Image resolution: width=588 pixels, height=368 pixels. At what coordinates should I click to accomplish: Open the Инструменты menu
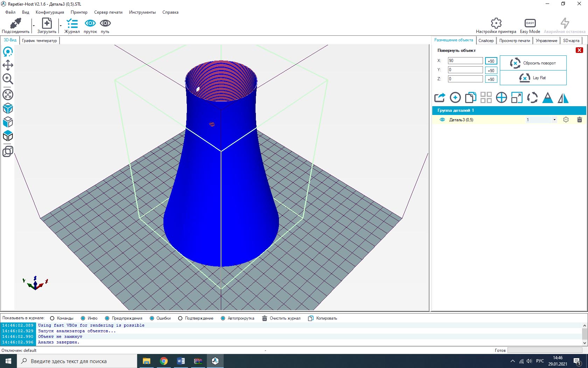click(142, 12)
